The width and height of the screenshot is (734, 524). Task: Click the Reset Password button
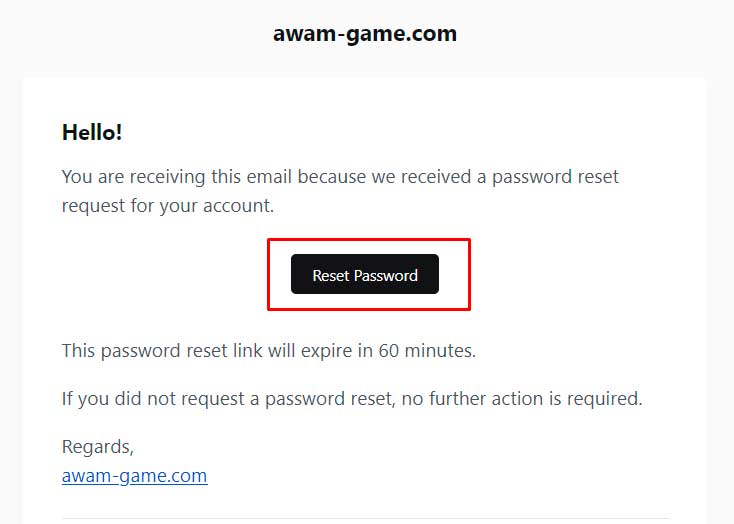pos(364,275)
